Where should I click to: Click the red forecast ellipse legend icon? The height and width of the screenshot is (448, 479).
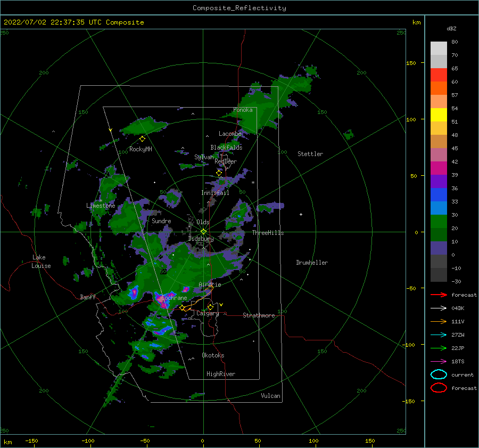coord(439,388)
